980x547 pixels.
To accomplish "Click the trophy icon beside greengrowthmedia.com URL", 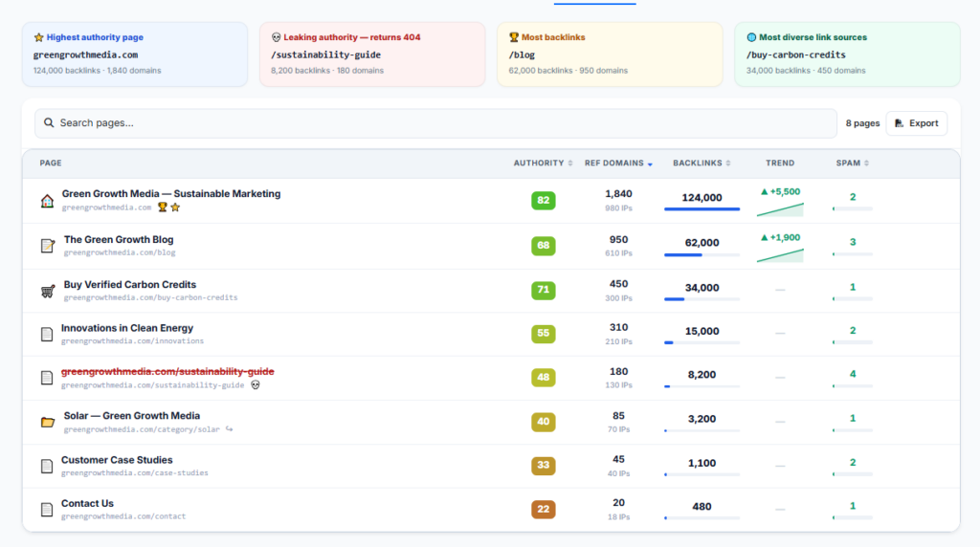I will (x=163, y=208).
